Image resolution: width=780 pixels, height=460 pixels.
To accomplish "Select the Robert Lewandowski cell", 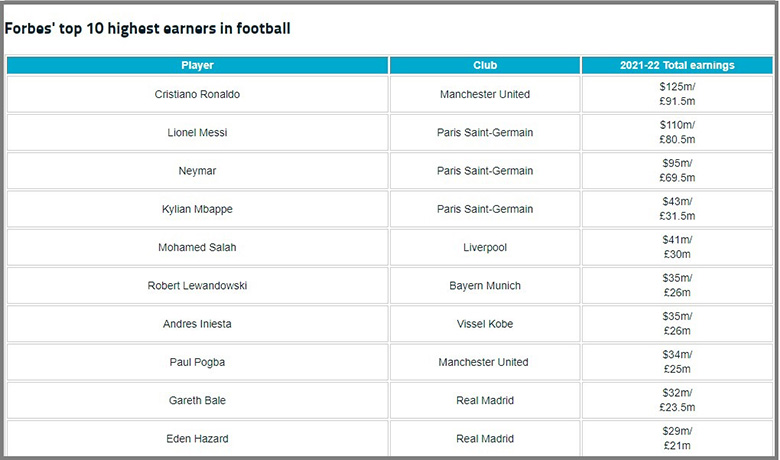I will (197, 285).
